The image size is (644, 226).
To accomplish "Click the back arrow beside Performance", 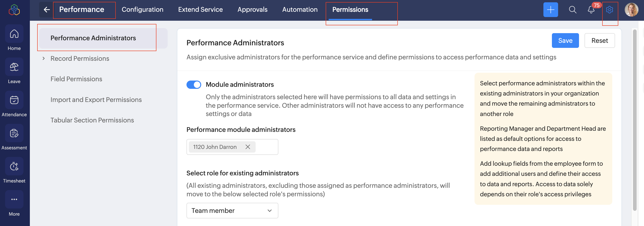I will coord(46,10).
